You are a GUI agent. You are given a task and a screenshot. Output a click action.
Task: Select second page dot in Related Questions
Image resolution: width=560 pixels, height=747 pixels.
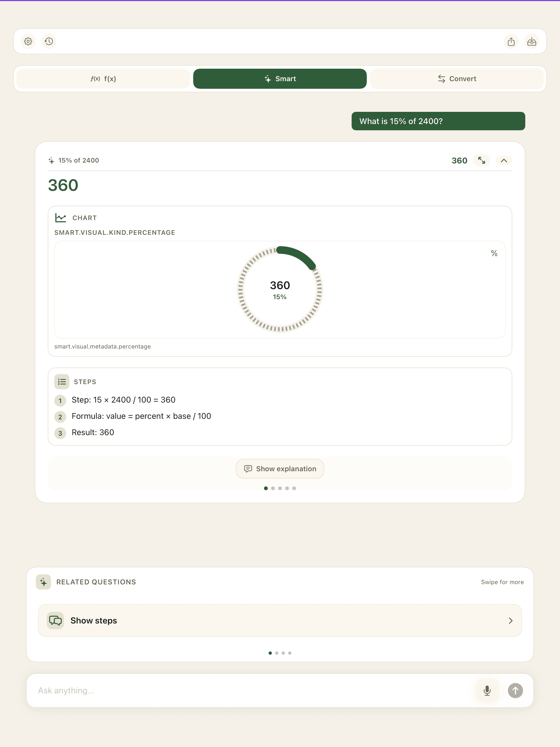(277, 653)
